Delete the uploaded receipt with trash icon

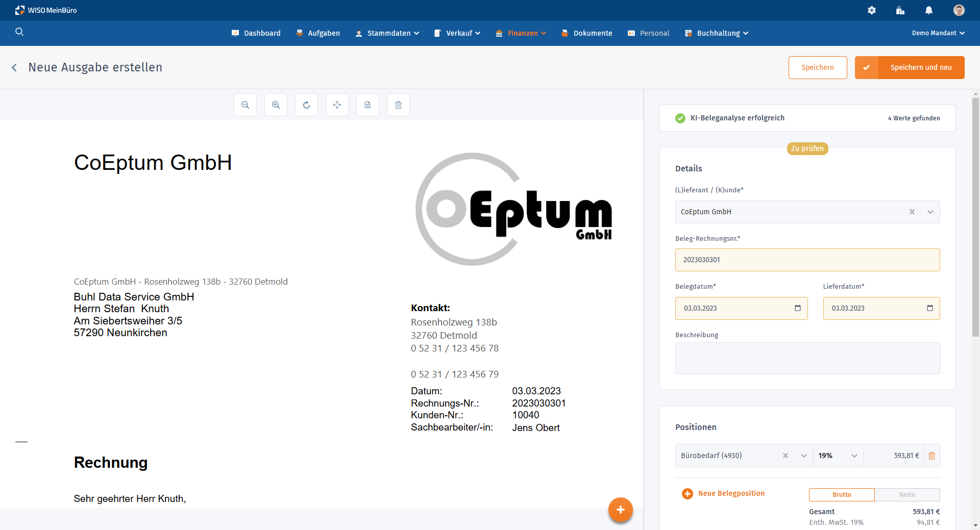(x=399, y=105)
